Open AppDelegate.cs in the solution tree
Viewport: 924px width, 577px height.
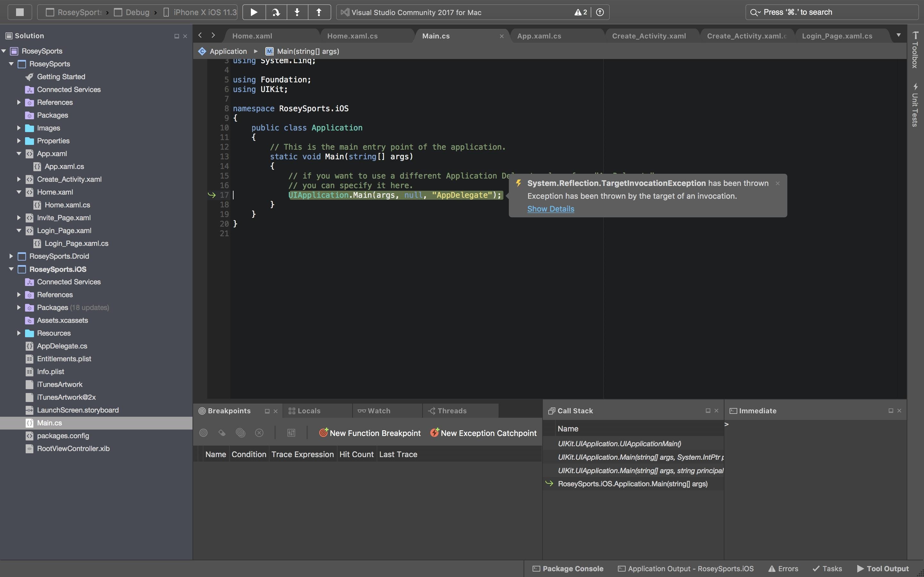tap(62, 346)
